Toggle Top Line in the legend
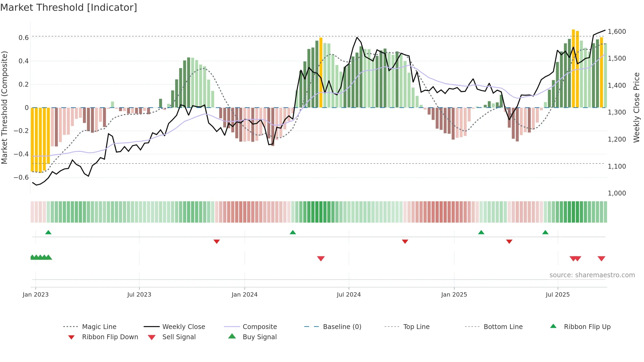The height and width of the screenshot is (362, 644). [407, 327]
